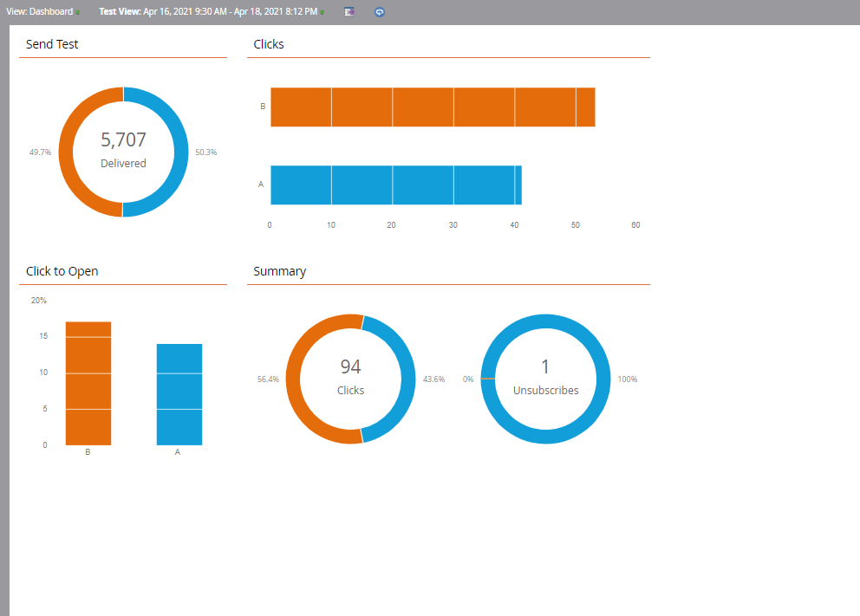Click the blue A bar in Clicks chart
The image size is (860, 616).
pyautogui.click(x=395, y=185)
